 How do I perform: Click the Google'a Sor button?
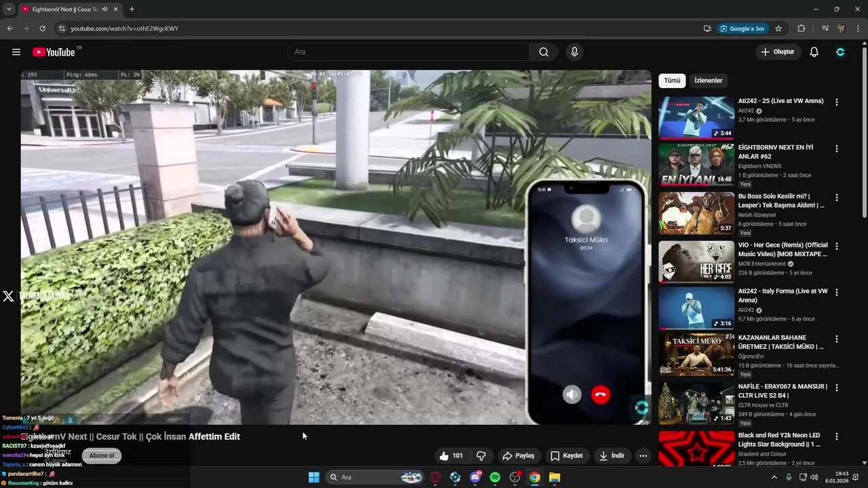pyautogui.click(x=743, y=28)
